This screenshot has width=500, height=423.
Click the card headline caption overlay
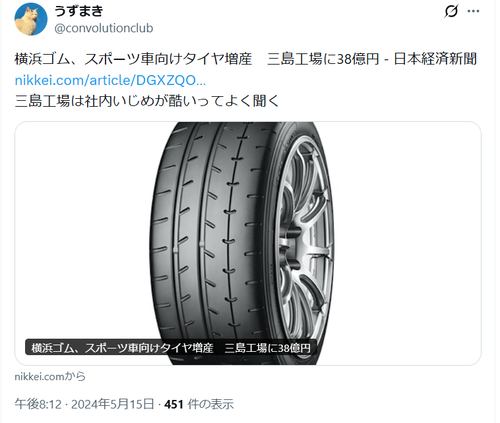[x=171, y=348]
